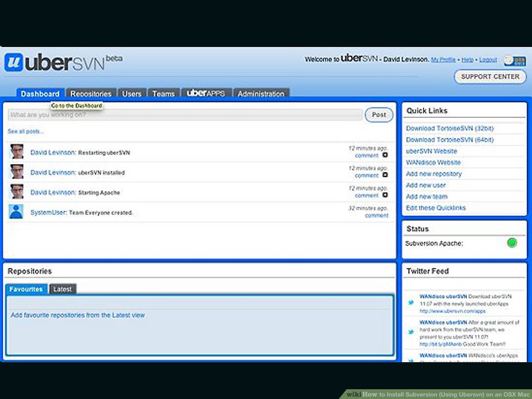Viewport: 532px width, 399px height.
Task: Comment on the uberSVN installed post
Action: point(367,176)
